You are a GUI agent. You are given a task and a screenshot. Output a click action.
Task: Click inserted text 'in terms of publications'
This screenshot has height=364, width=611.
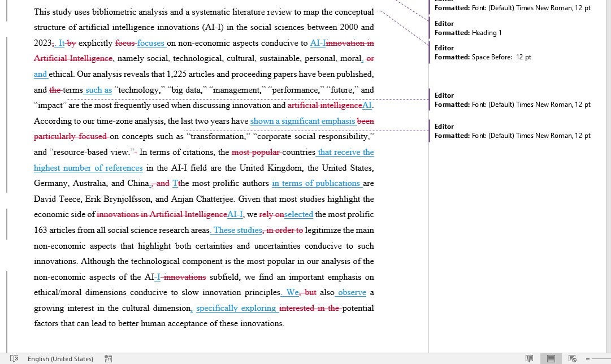coord(316,183)
